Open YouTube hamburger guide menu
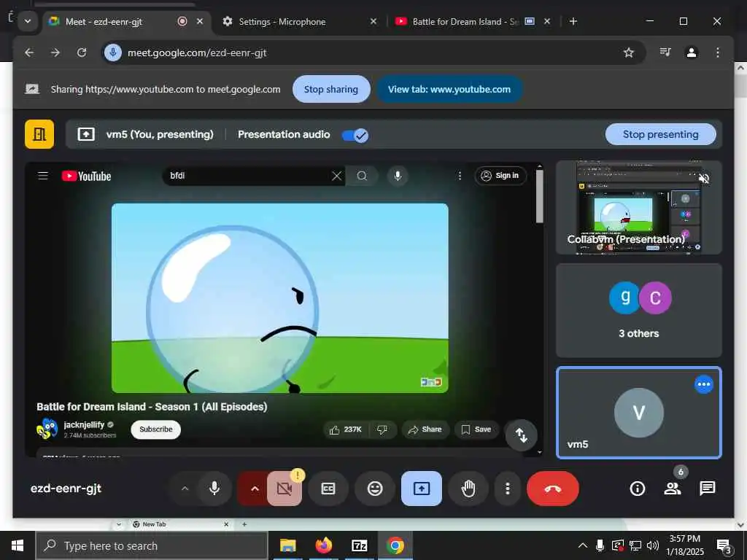 [43, 176]
